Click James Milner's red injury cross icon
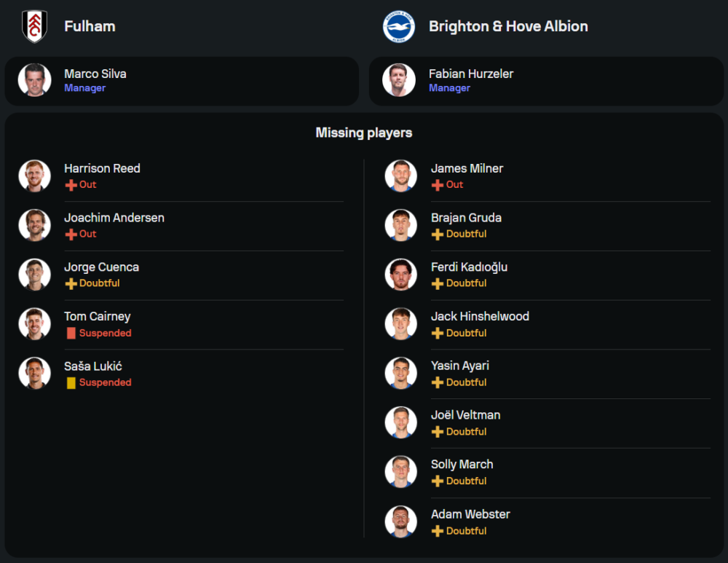 pyautogui.click(x=437, y=185)
